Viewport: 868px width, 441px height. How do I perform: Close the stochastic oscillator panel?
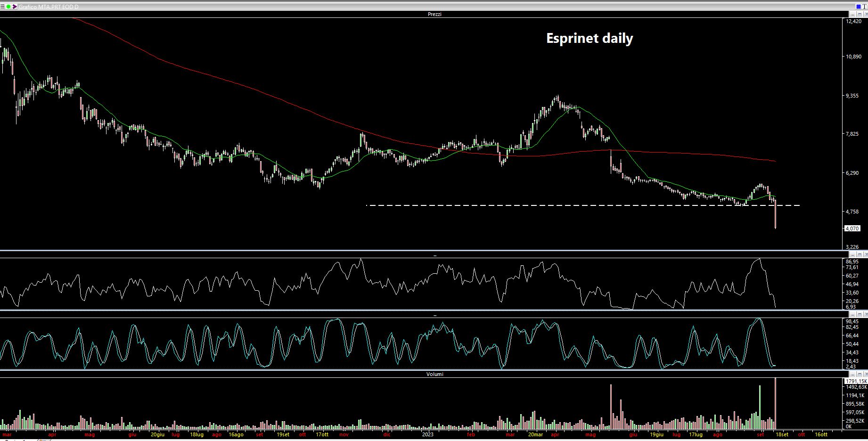coord(866,314)
